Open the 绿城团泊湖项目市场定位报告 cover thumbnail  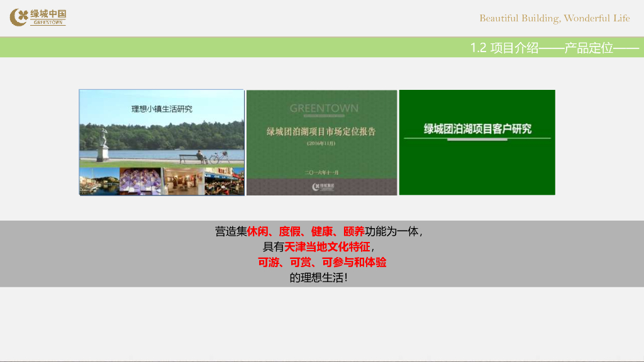[321, 142]
